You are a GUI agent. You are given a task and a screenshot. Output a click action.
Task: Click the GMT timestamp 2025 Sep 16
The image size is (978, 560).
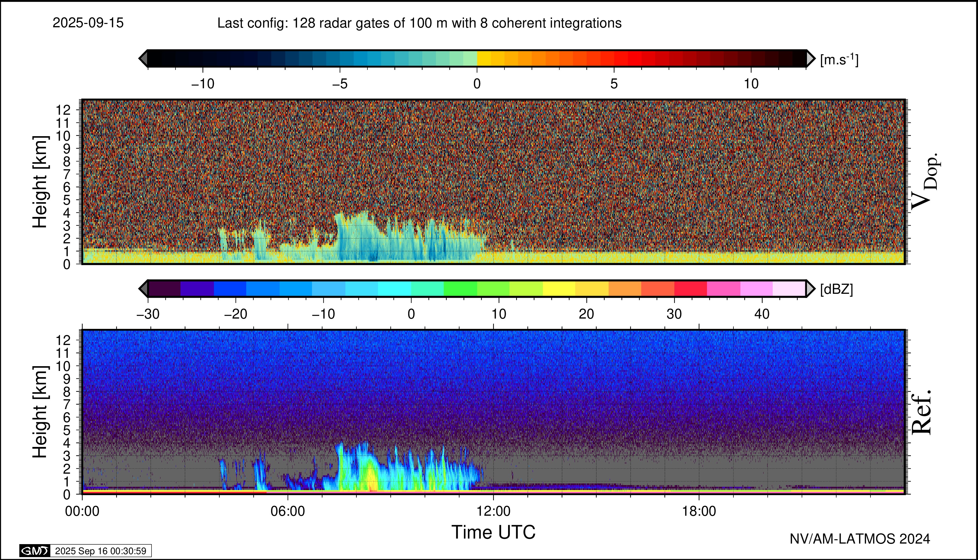click(100, 551)
